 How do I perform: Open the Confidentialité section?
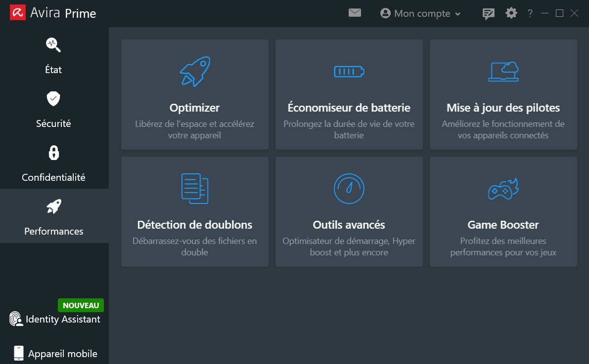[53, 163]
